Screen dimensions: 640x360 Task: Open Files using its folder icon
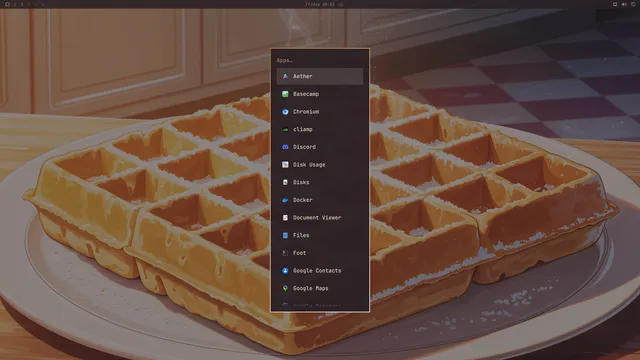point(285,235)
